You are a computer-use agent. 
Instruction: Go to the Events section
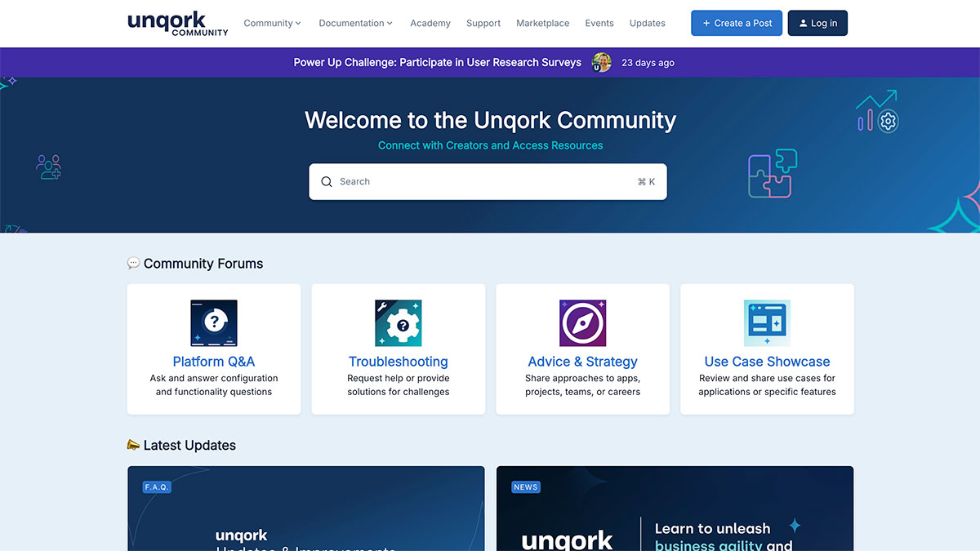point(599,23)
